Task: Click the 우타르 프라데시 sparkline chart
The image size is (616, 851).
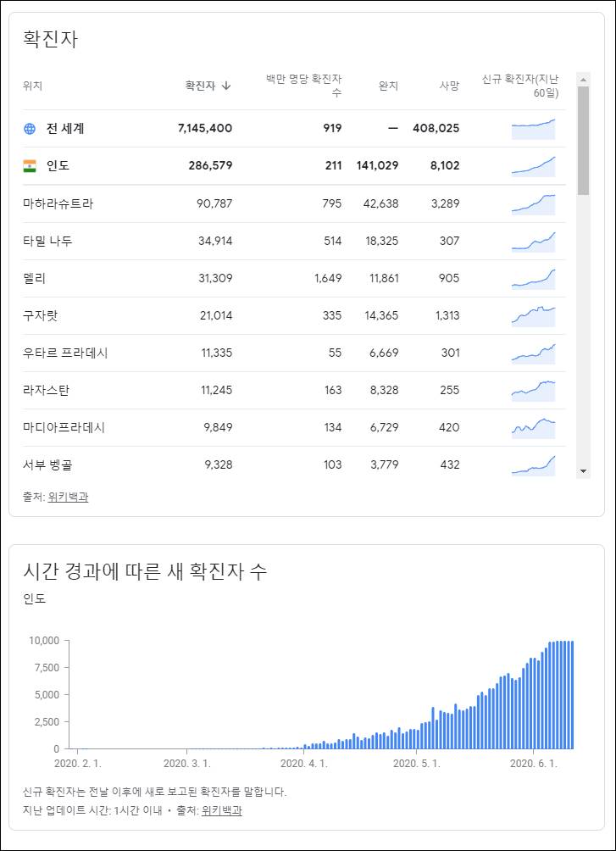Action: [534, 353]
